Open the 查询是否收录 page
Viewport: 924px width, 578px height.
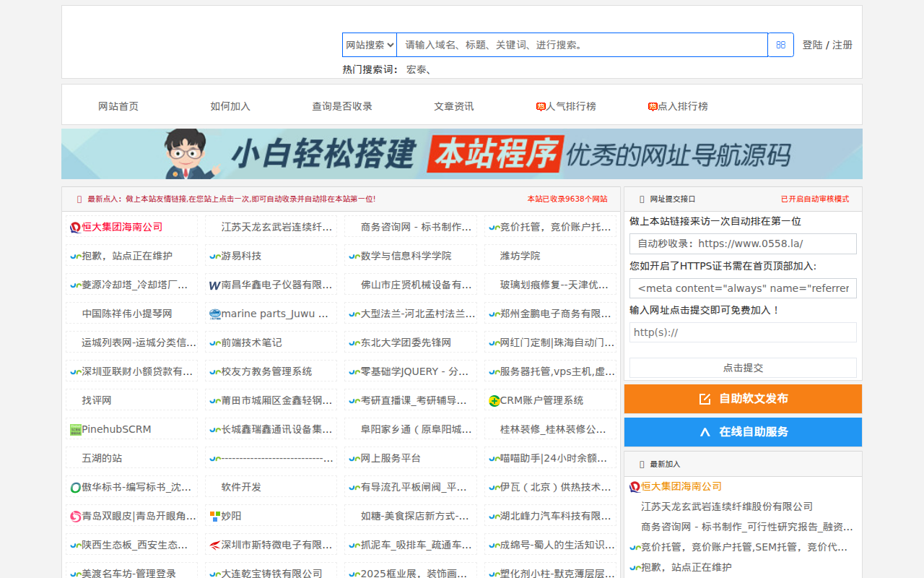(342, 106)
